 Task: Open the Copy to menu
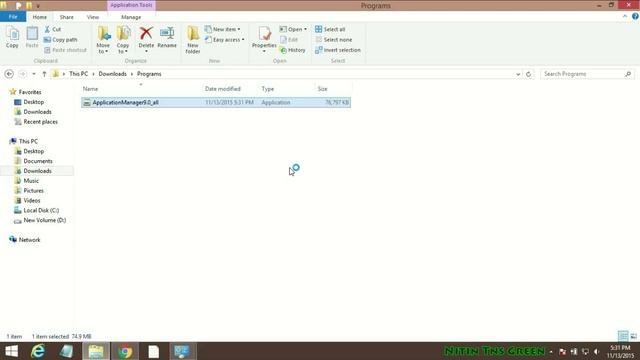(x=123, y=40)
